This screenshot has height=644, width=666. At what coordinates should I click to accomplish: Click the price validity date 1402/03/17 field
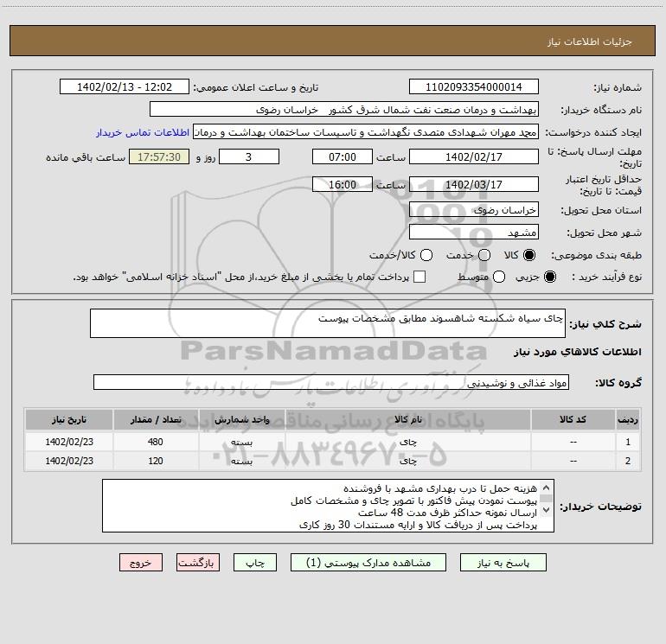[474, 184]
